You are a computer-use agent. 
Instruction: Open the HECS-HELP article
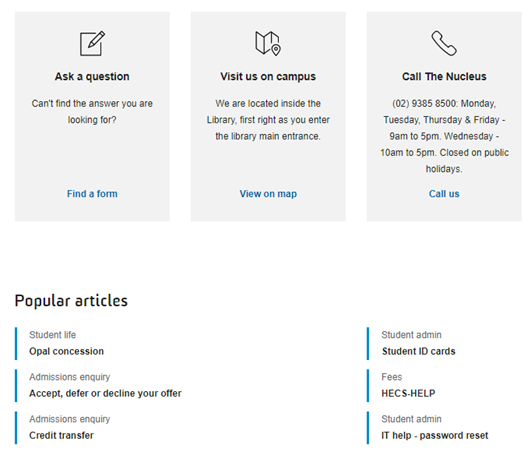408,393
